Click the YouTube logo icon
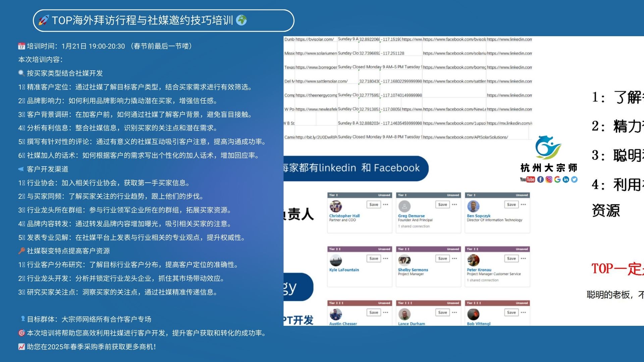This screenshot has height=362, width=644. point(527,180)
